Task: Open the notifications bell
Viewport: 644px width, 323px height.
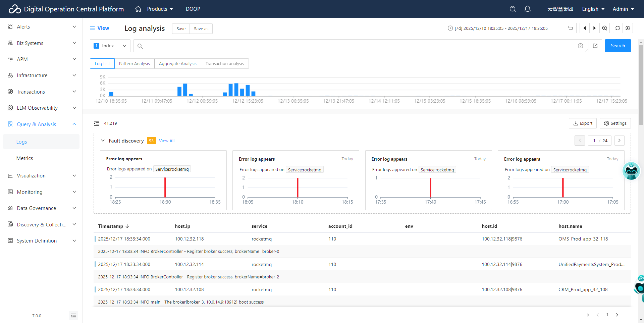Action: 528,9
